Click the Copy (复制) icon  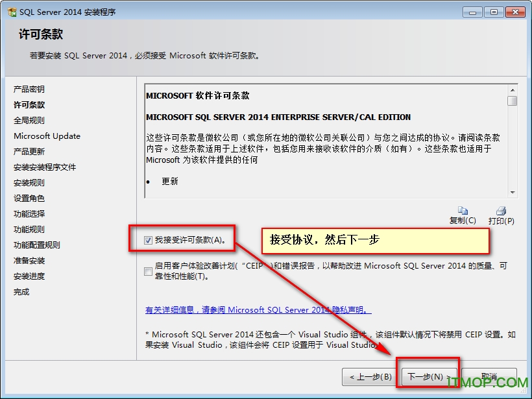click(x=463, y=211)
